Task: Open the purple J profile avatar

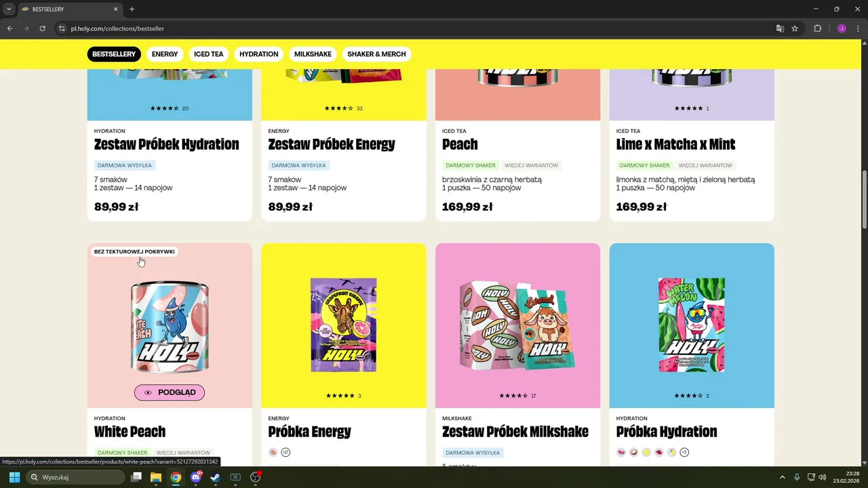Action: tap(842, 28)
